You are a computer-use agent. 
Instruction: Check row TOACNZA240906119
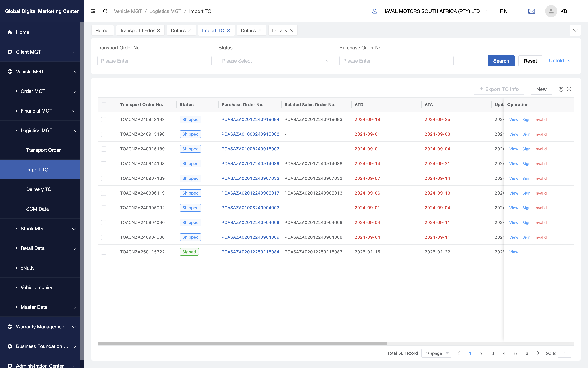(104, 193)
